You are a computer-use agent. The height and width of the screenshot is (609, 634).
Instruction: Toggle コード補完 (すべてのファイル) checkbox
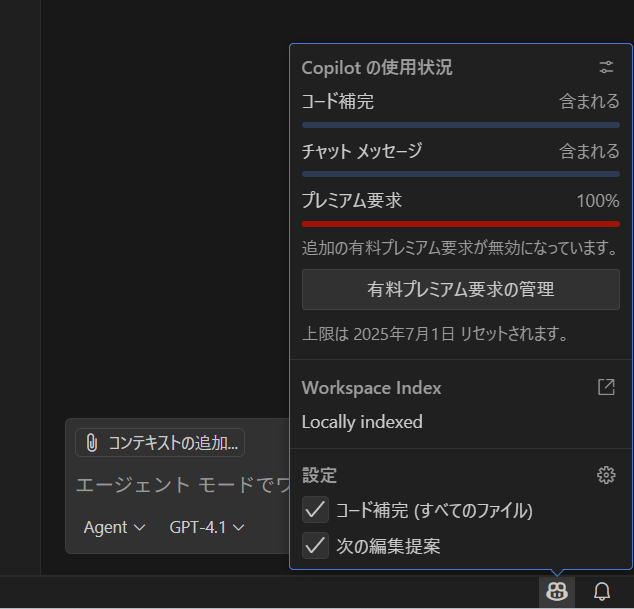315,510
